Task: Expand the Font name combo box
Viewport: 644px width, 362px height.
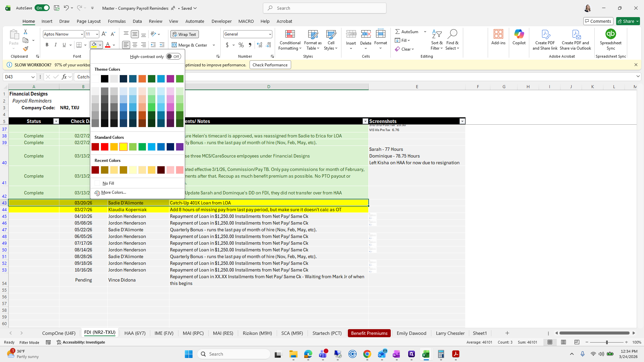Action: (x=82, y=34)
